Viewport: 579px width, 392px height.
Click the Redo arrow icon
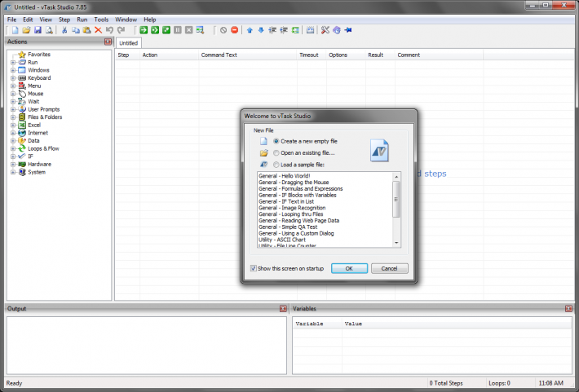[x=122, y=30]
